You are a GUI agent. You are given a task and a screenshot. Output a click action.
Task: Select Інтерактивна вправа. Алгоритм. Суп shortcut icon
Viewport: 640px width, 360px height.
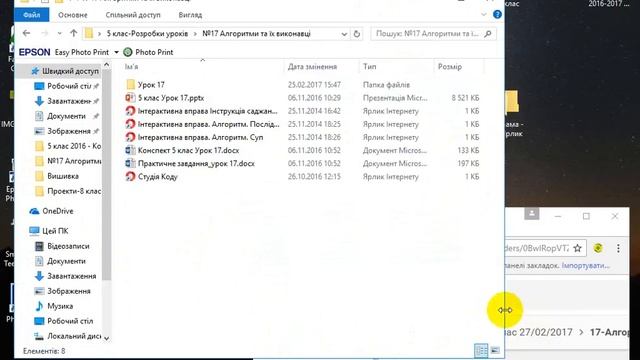pos(130,137)
